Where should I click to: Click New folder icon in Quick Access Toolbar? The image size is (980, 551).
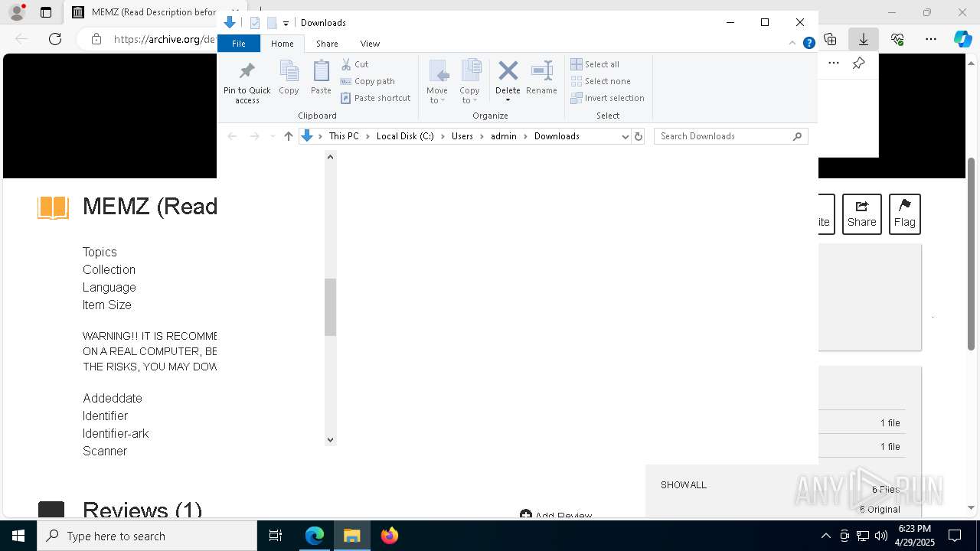pos(272,23)
